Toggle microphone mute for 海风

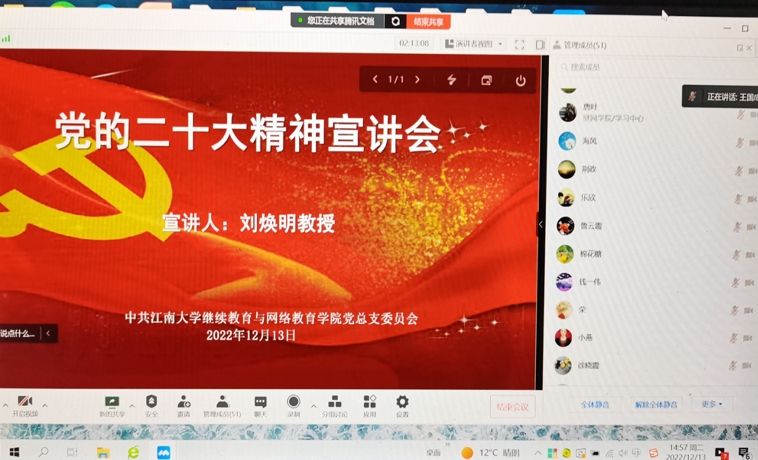(x=739, y=143)
